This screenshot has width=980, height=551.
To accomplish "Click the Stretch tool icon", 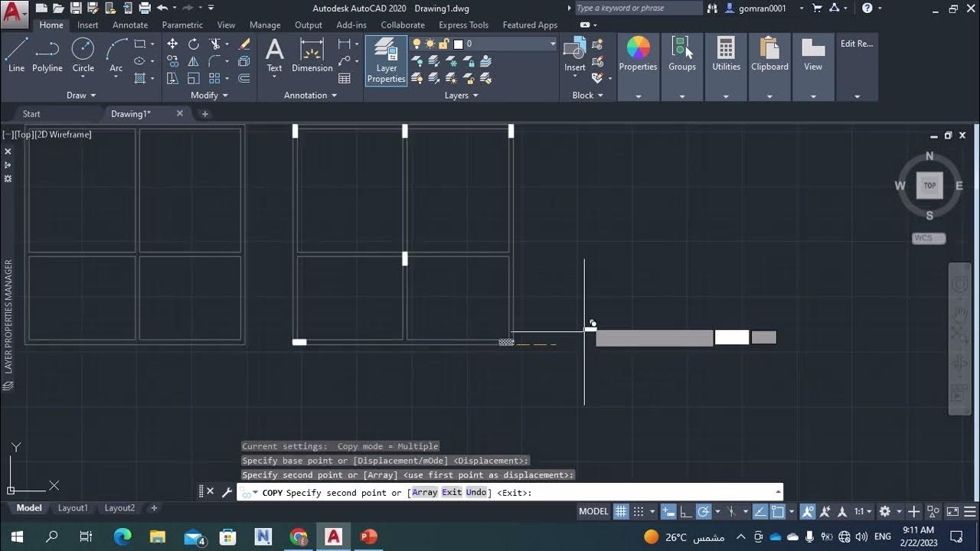I will coord(172,78).
